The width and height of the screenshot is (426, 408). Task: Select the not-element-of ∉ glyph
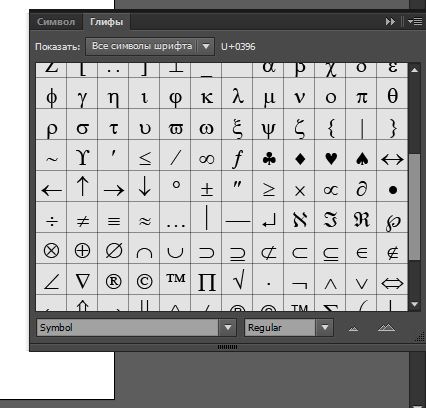392,249
